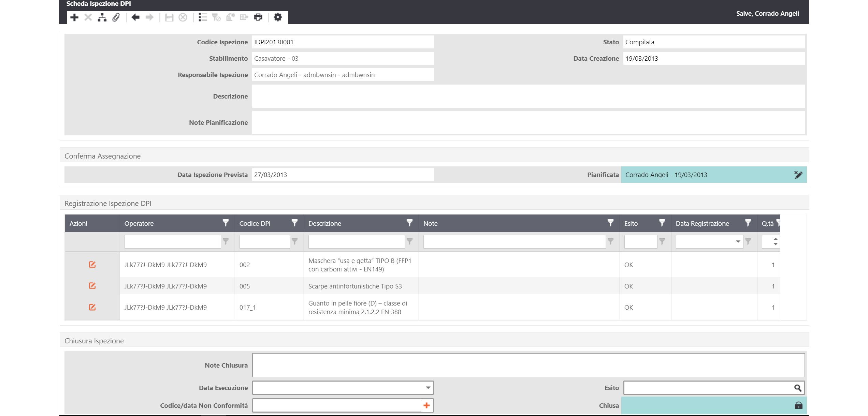Print the inspection sheet with printer icon

[x=258, y=17]
